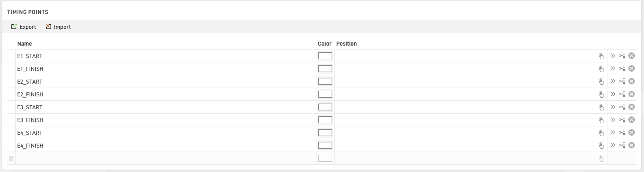Click the structure icon for E4_START
This screenshot has height=172, width=644.
pos(622,133)
